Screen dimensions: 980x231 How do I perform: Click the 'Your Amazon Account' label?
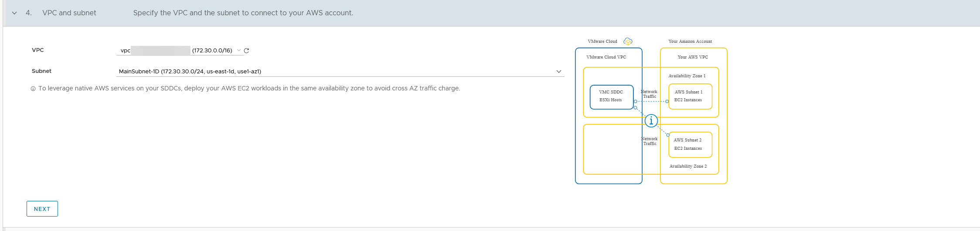(x=690, y=41)
